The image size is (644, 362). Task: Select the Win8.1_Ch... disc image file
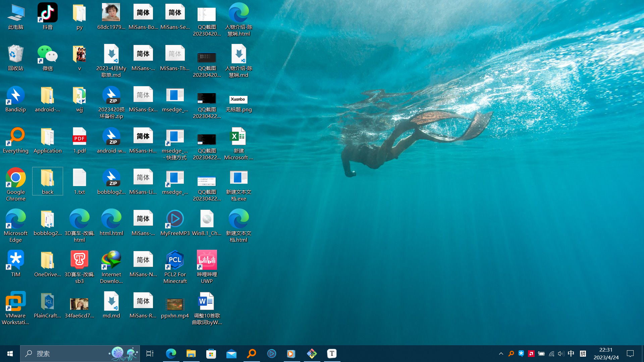[x=207, y=223]
